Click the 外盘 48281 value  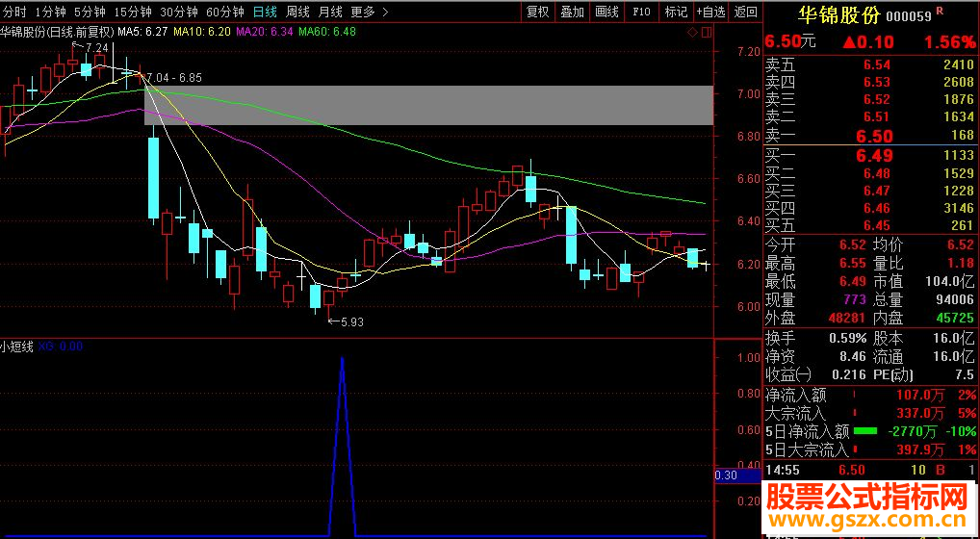847,318
